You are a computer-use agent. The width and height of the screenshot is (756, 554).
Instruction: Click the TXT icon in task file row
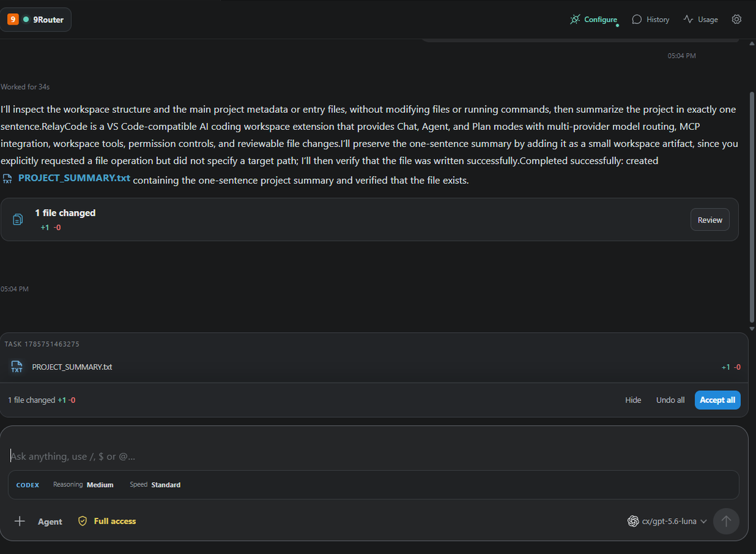[17, 367]
